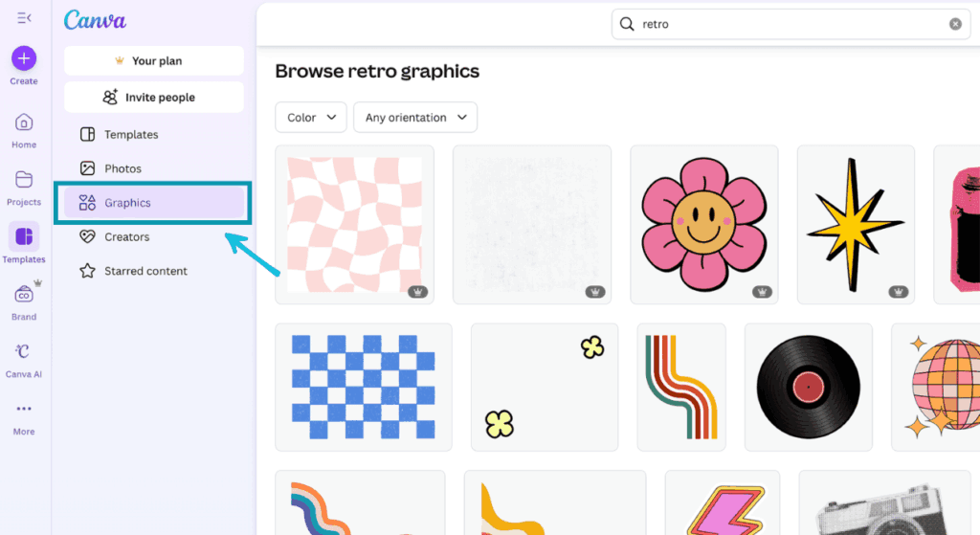
Task: Collapse the sidebar menu toggle icon
Action: coord(24,18)
